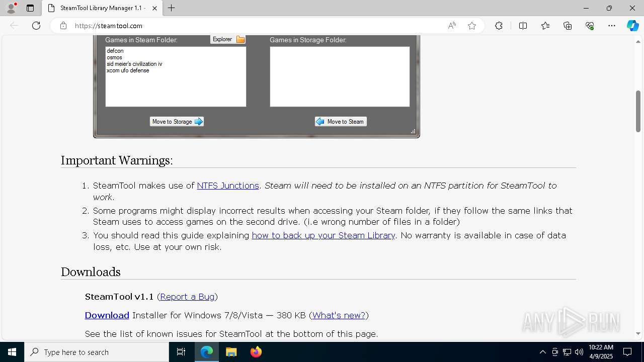Select sid meier's civilization iv entry
Image resolution: width=644 pixels, height=362 pixels.
pyautogui.click(x=134, y=64)
